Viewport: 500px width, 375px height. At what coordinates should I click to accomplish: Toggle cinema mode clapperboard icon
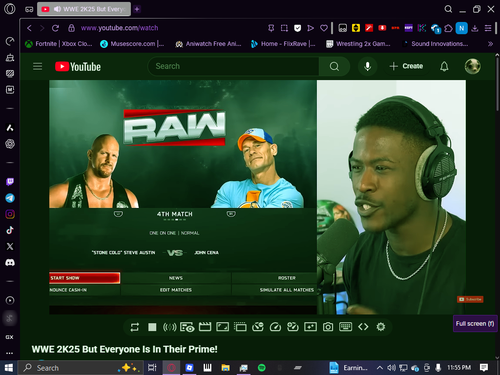point(205,327)
